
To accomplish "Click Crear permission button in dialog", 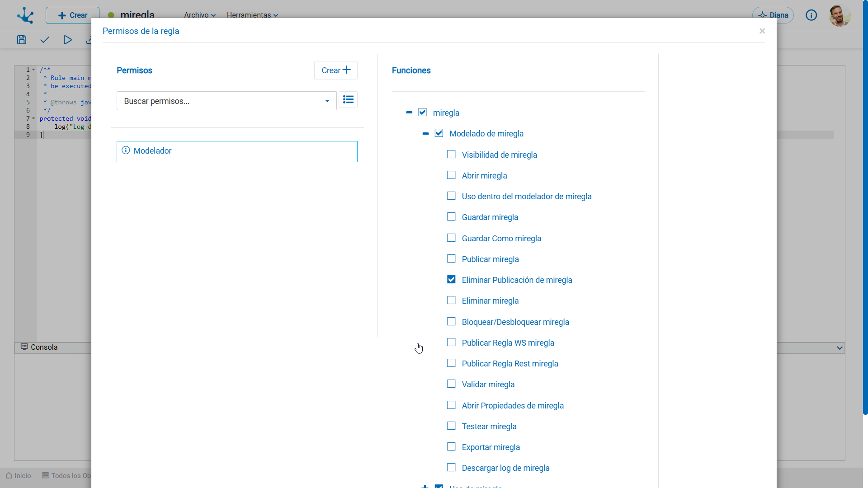I will (336, 70).
